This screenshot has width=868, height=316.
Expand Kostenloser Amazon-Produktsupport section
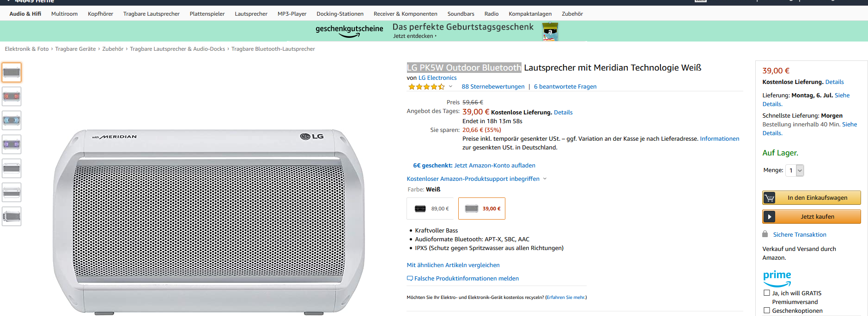pos(545,179)
